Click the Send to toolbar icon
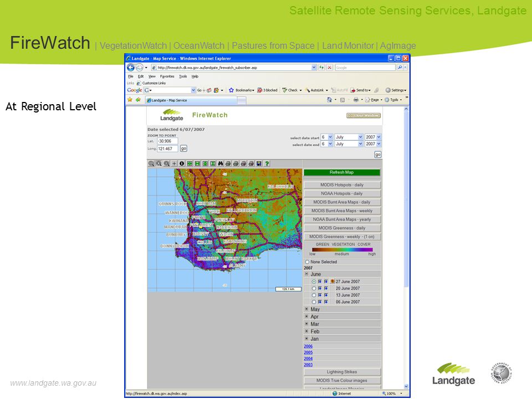 click(x=353, y=90)
